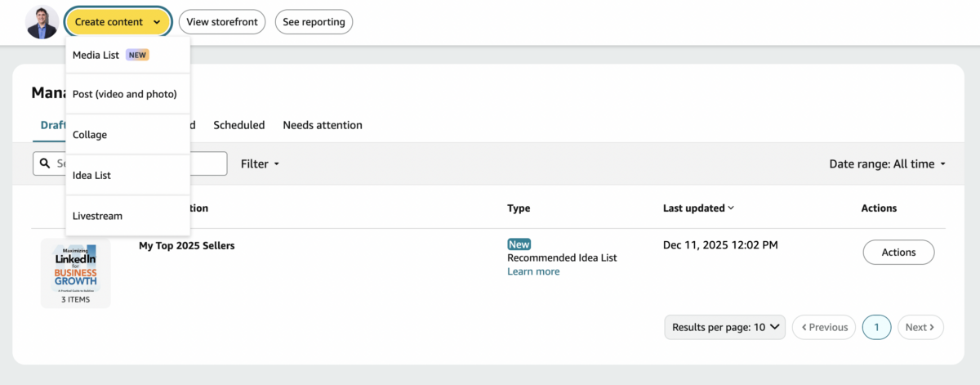Click the Type column header
The image size is (980, 385).
pos(519,208)
